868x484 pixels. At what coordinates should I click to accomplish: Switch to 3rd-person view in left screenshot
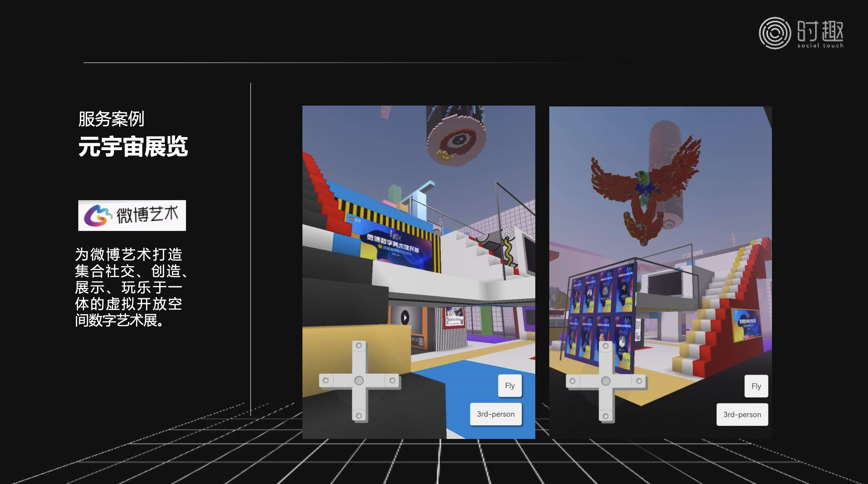coord(495,414)
